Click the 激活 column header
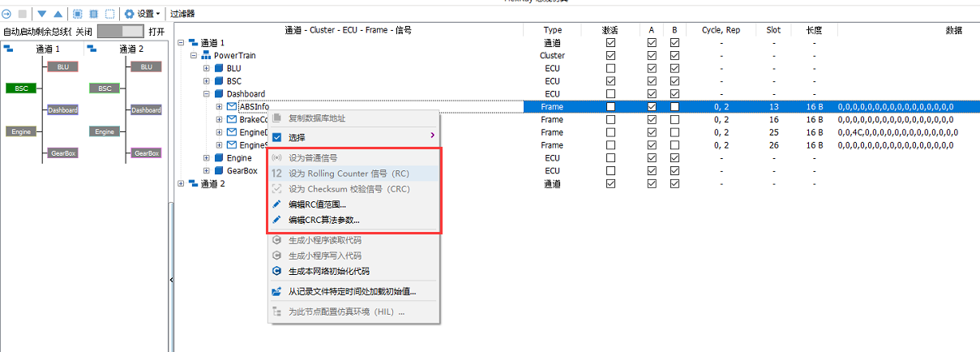This screenshot has width=980, height=352. pos(610,30)
